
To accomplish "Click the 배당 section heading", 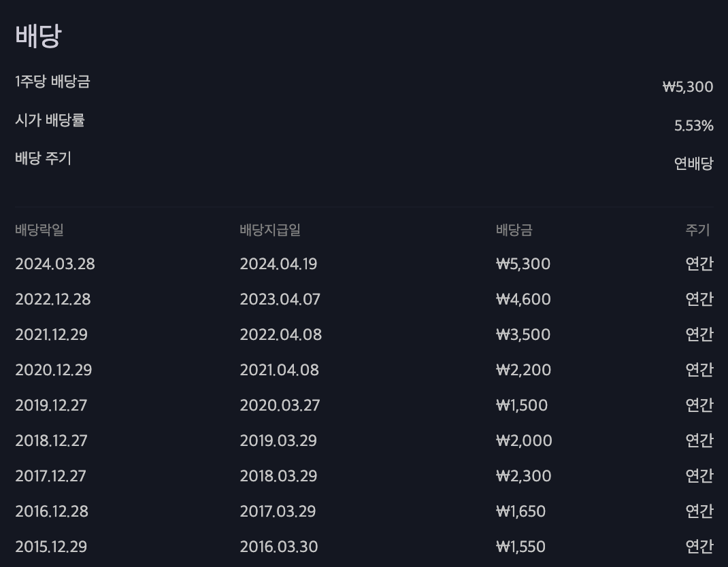I will 39,36.
